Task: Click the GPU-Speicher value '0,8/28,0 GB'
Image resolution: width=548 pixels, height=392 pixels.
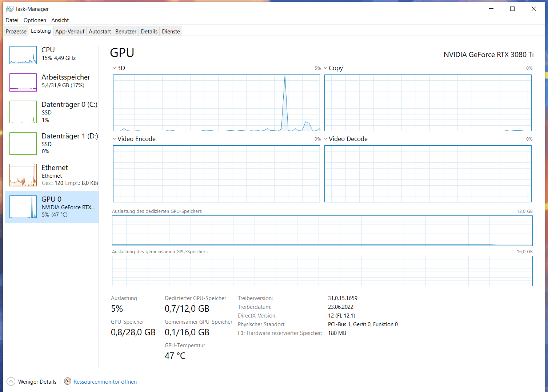Action: coord(133,332)
